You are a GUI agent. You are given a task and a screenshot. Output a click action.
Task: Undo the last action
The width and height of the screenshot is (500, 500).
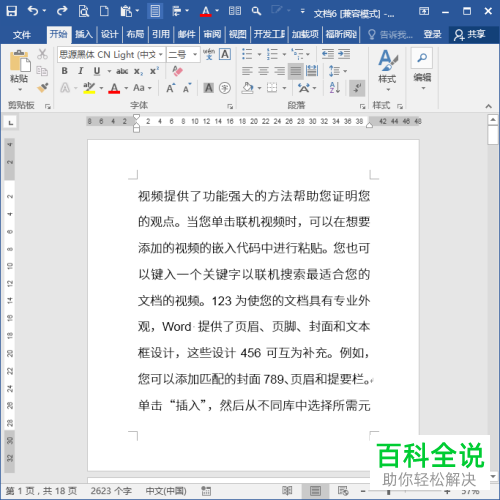pos(33,11)
